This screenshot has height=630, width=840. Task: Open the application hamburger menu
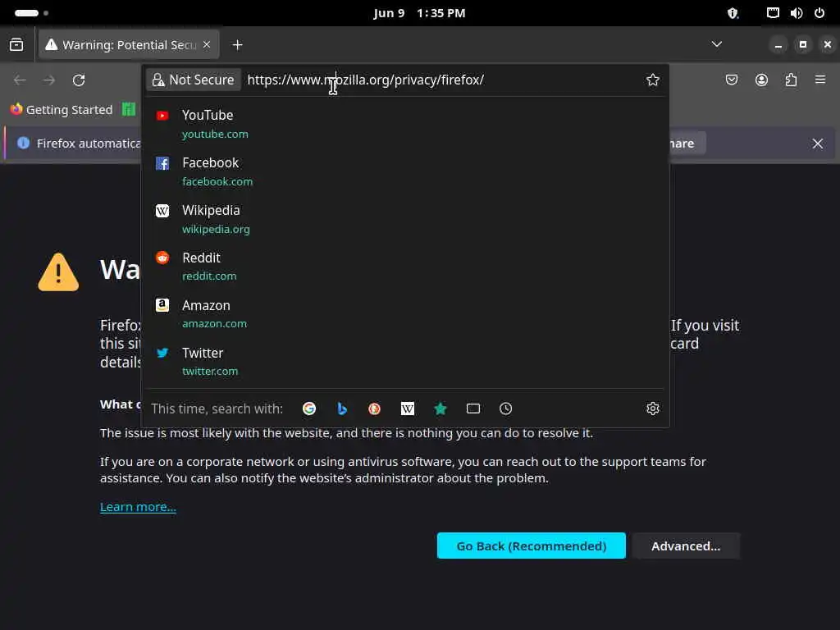click(820, 80)
